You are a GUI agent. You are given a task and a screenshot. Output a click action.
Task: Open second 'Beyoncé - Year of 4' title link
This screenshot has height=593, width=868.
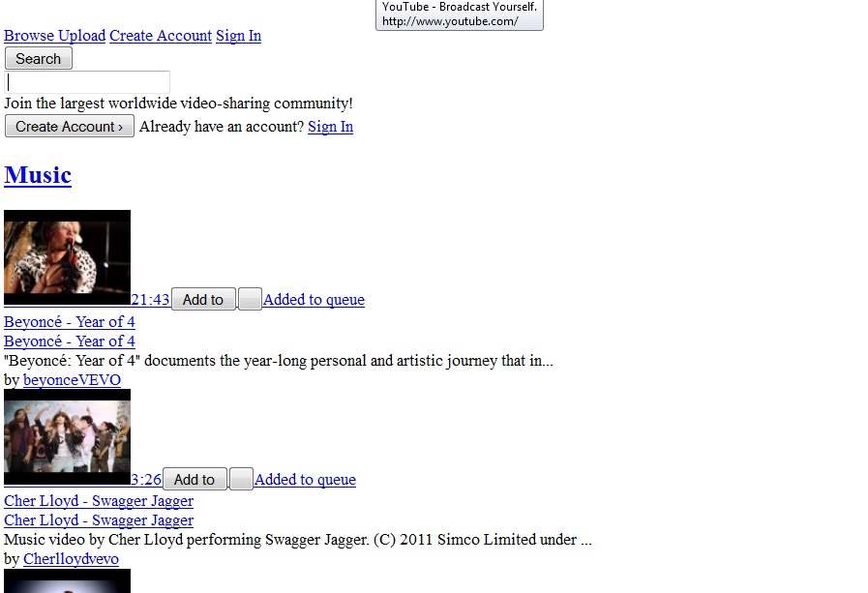click(70, 341)
